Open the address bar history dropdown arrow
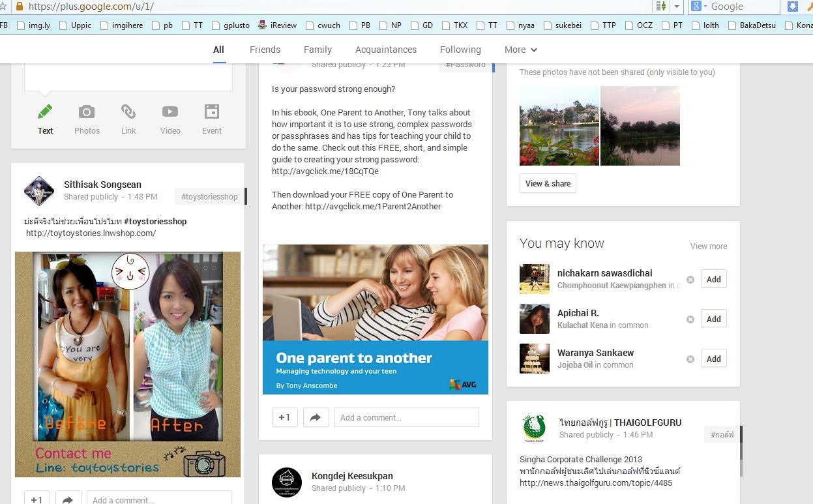The width and height of the screenshot is (813, 504). [677, 7]
